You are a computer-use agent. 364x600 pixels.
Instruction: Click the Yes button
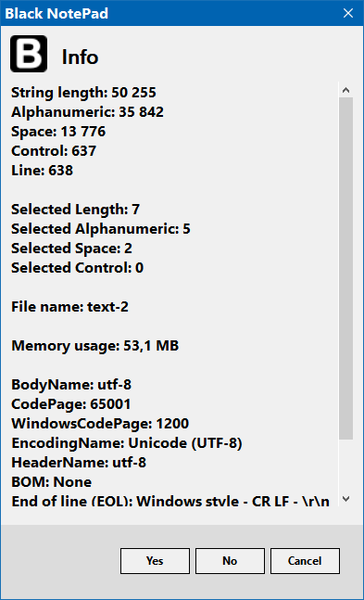[155, 561]
